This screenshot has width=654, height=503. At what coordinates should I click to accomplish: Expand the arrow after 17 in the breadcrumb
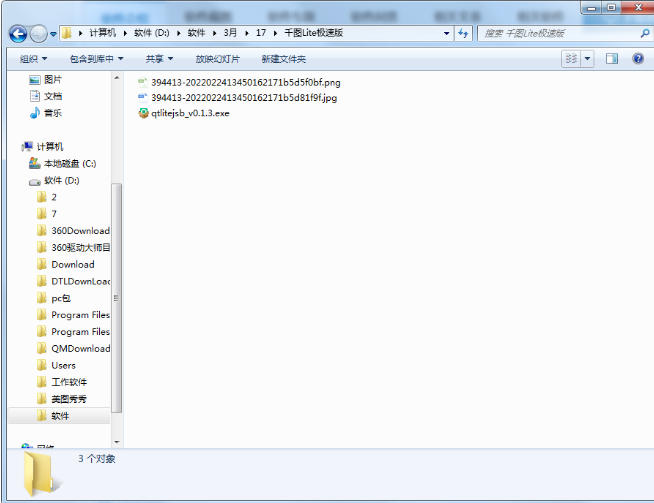(275, 33)
